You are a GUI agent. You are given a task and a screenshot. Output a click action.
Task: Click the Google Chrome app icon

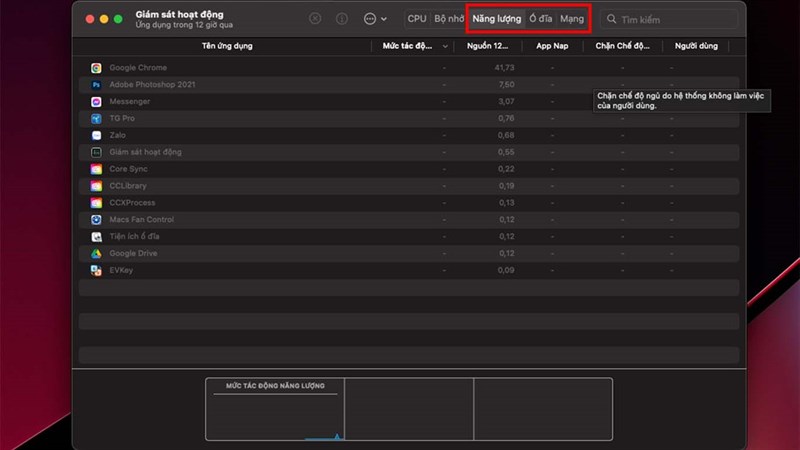tap(96, 68)
